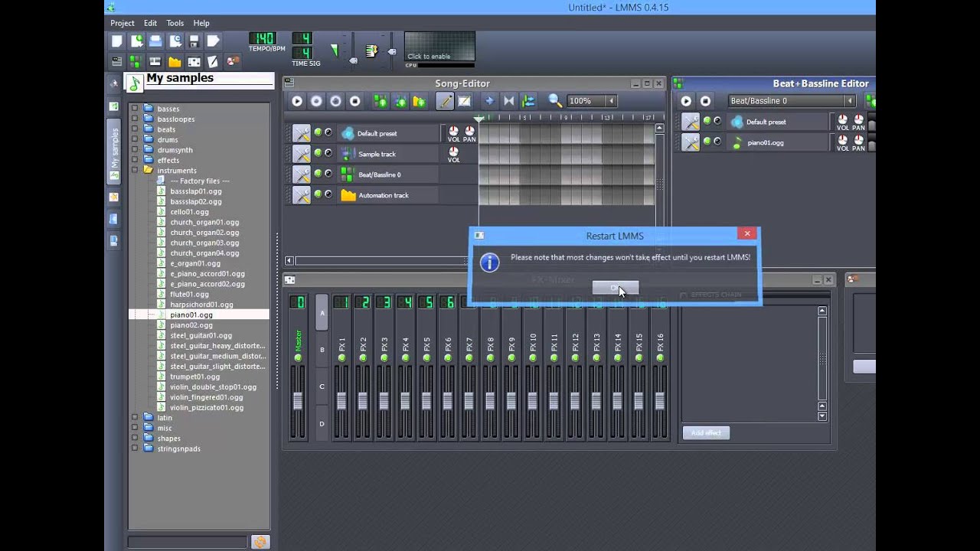Click record button in the Song-Editor
Screen dimensions: 980x551
316,101
